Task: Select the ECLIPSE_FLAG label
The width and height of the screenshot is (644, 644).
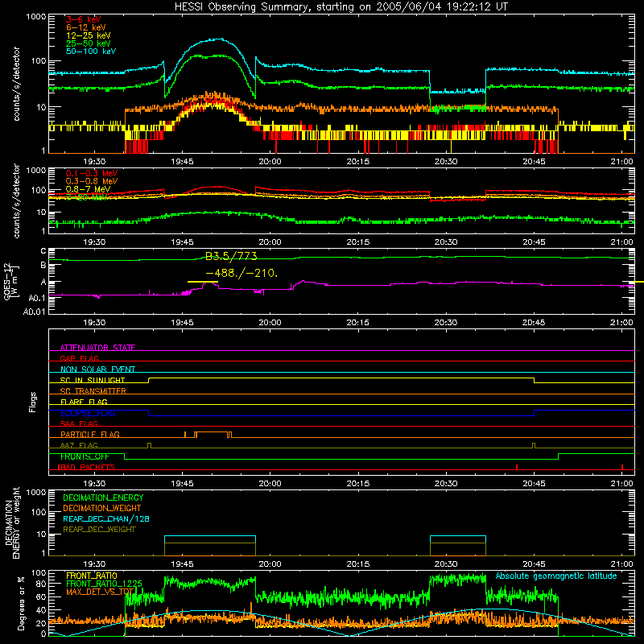Action: tap(88, 413)
